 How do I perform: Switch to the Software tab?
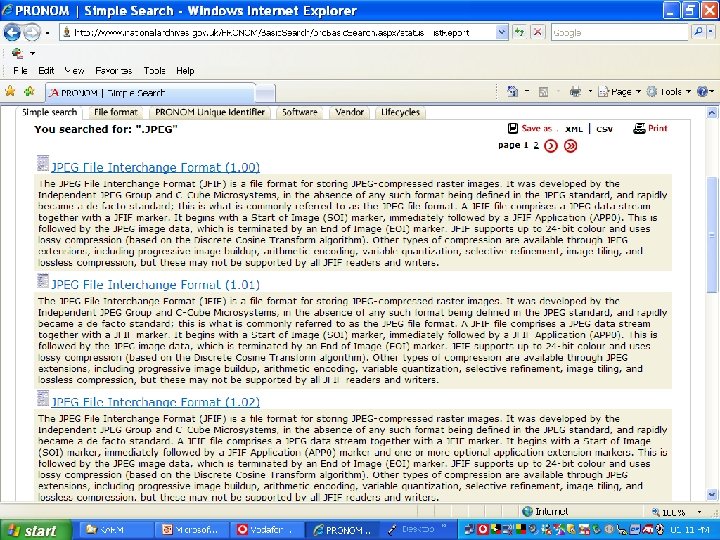coord(300,112)
